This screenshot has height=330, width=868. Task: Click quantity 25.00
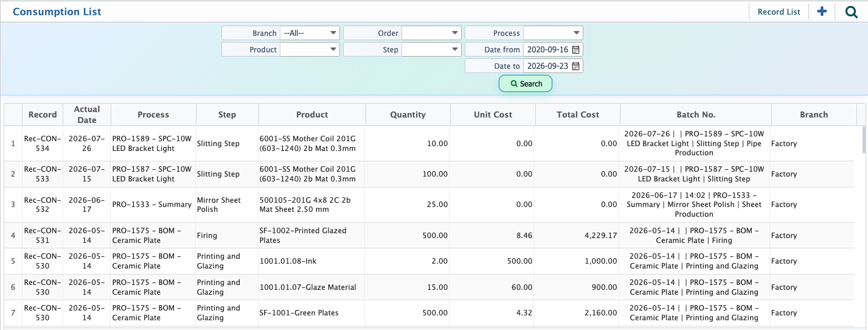pos(437,205)
